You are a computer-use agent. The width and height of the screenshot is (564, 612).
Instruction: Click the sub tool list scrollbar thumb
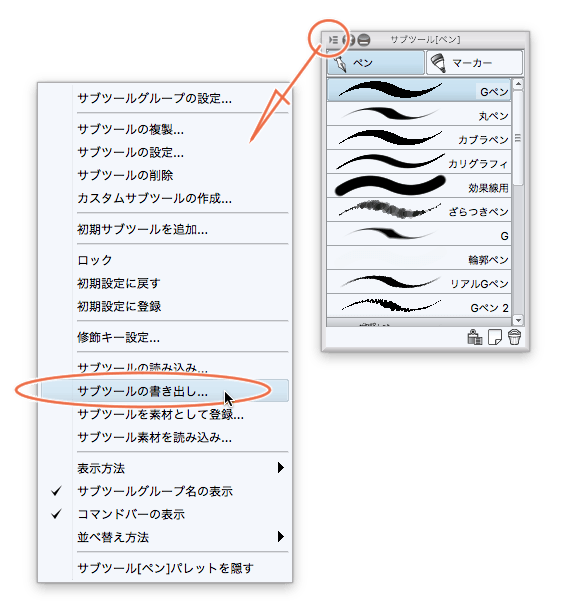point(518,138)
